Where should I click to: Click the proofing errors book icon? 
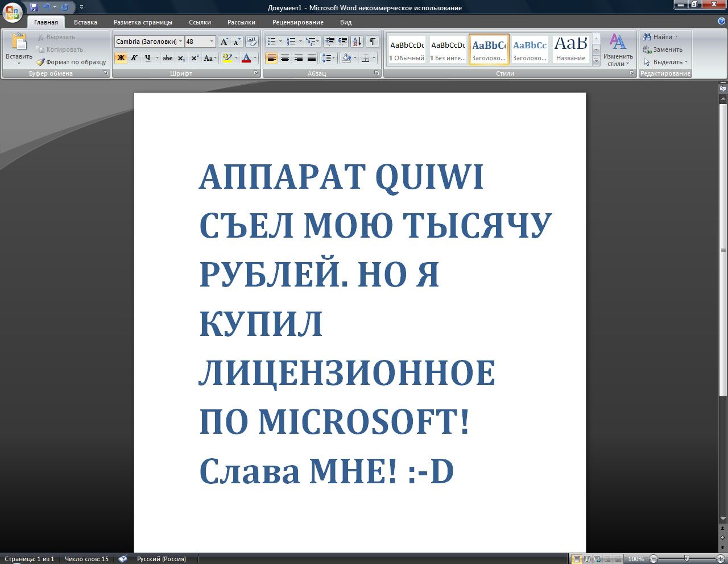pyautogui.click(x=123, y=559)
